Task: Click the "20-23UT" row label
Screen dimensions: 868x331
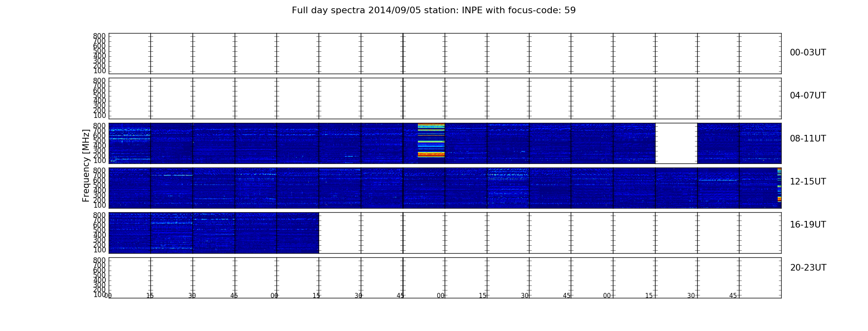Action: [x=808, y=268]
